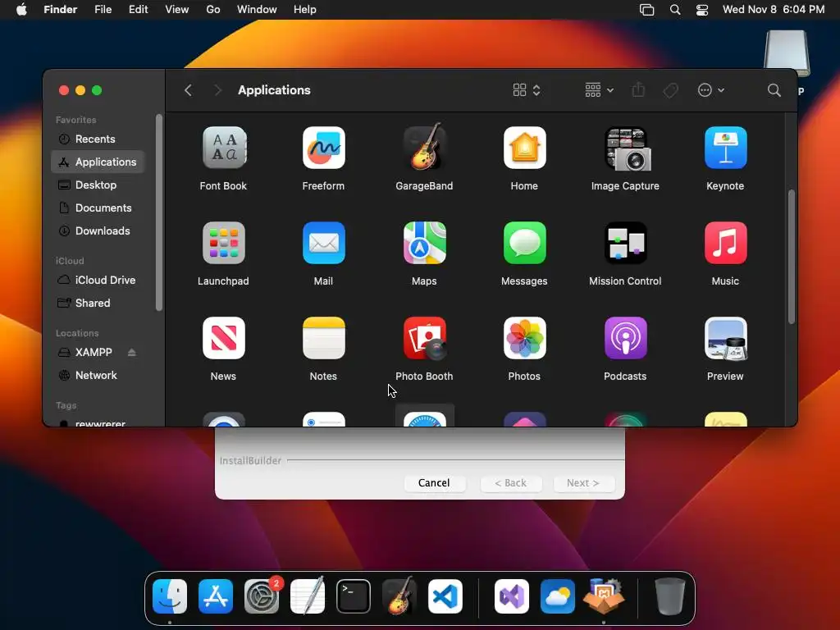Select the Music app icon

[x=725, y=243]
